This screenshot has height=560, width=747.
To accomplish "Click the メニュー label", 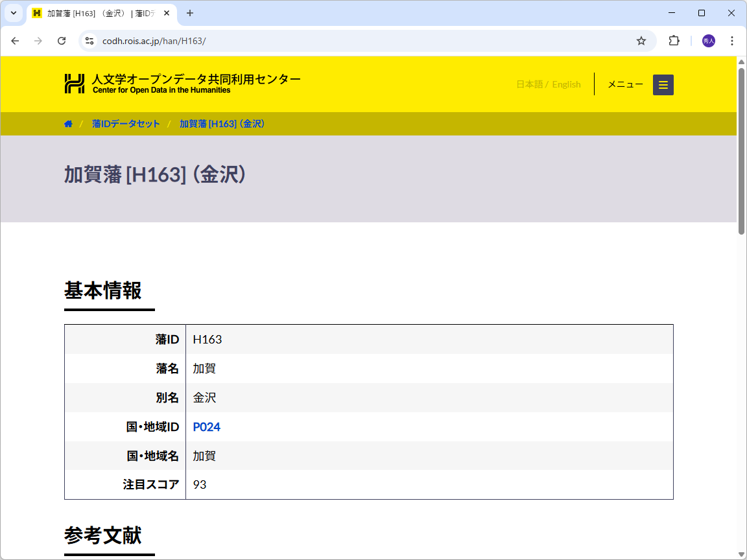I will (625, 84).
